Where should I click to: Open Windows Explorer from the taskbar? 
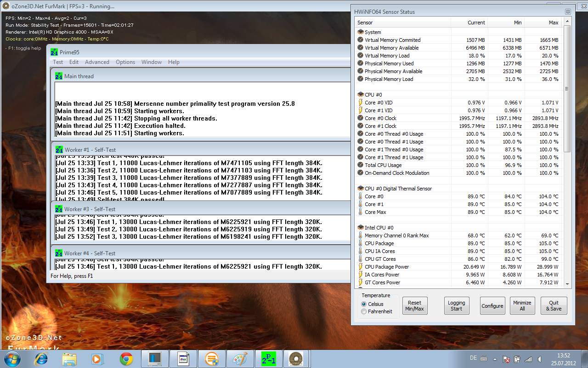tap(69, 359)
